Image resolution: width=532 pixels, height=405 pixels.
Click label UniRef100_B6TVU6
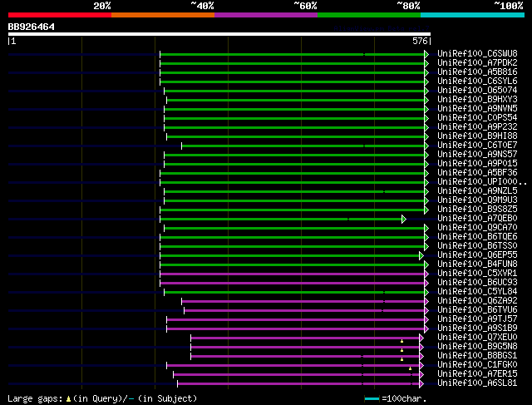click(477, 310)
